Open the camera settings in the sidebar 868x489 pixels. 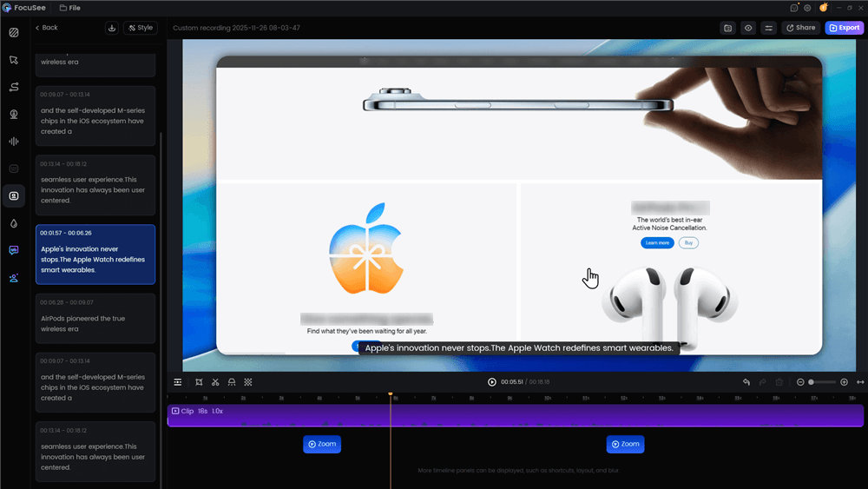point(14,115)
